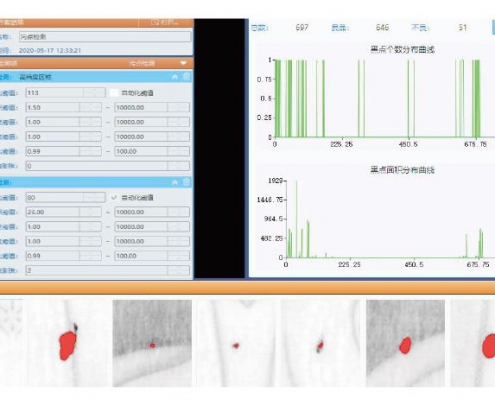
Task: Enable the unchecked auto threshold checkbox beside 113
Action: [114, 93]
